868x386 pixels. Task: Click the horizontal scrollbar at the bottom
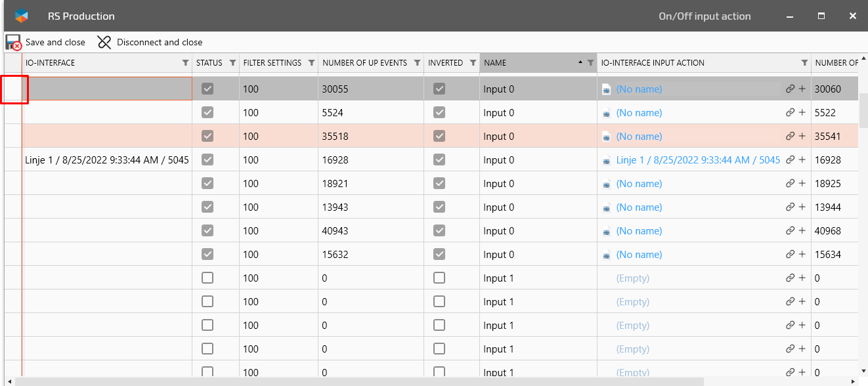pos(358,381)
